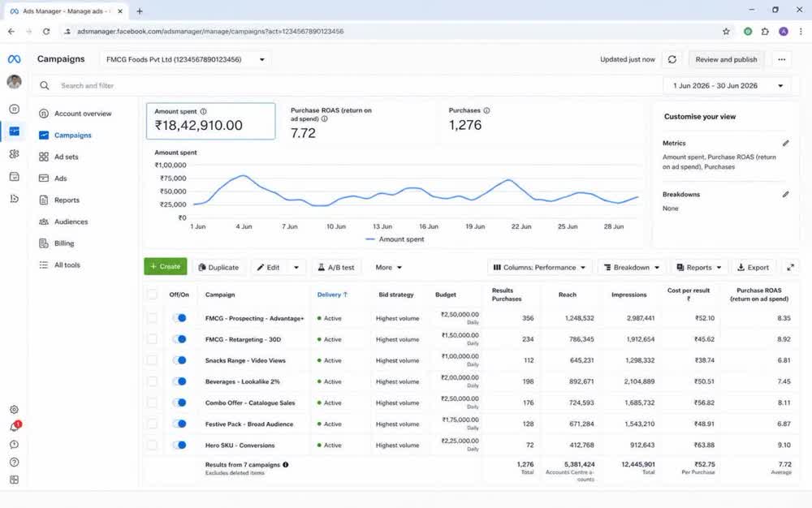Image resolution: width=812 pixels, height=508 pixels.
Task: Reload the browser page
Action: point(46,32)
